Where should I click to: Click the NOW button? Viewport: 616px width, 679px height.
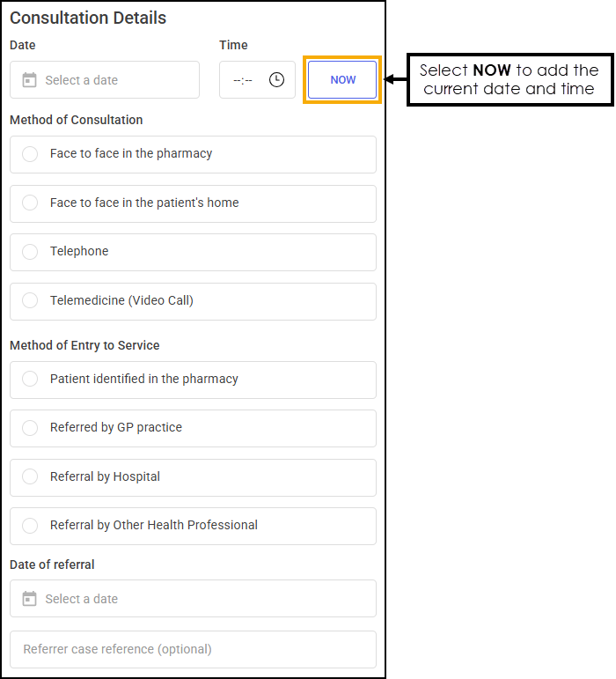coord(342,79)
